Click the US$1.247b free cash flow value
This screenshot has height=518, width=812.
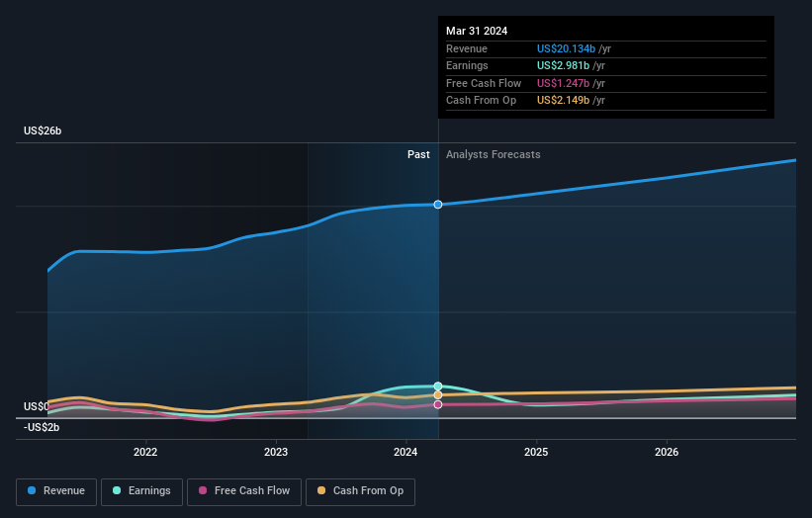(563, 83)
